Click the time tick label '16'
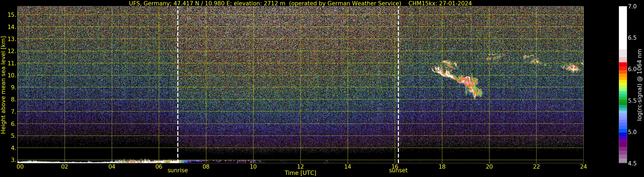 click(395, 167)
